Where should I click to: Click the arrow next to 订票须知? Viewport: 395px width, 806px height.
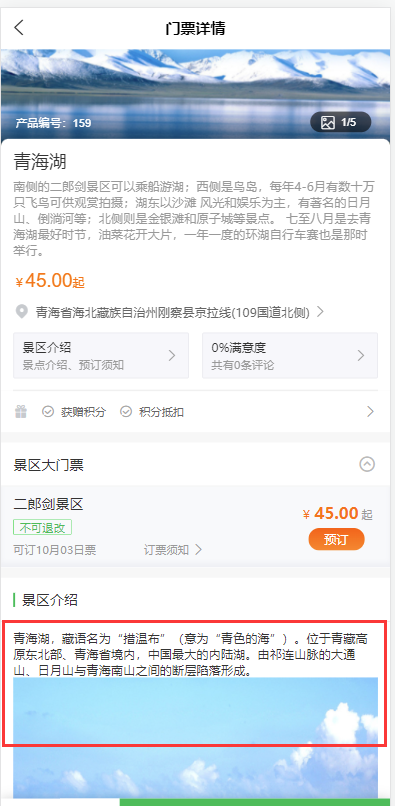click(x=199, y=550)
